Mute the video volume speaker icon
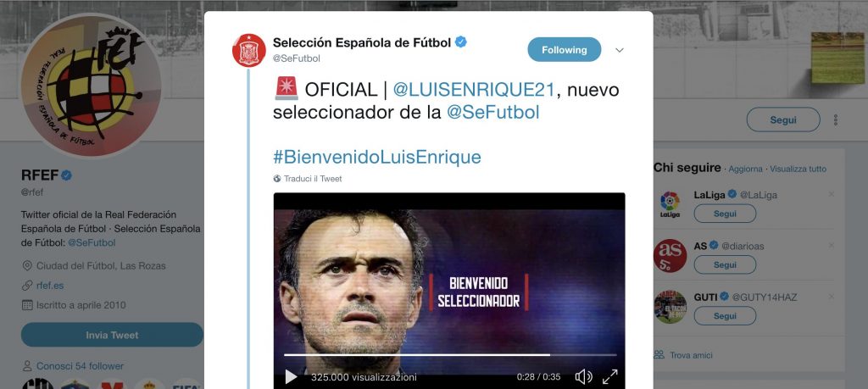Screen dimensions: 868x389 [x=583, y=377]
